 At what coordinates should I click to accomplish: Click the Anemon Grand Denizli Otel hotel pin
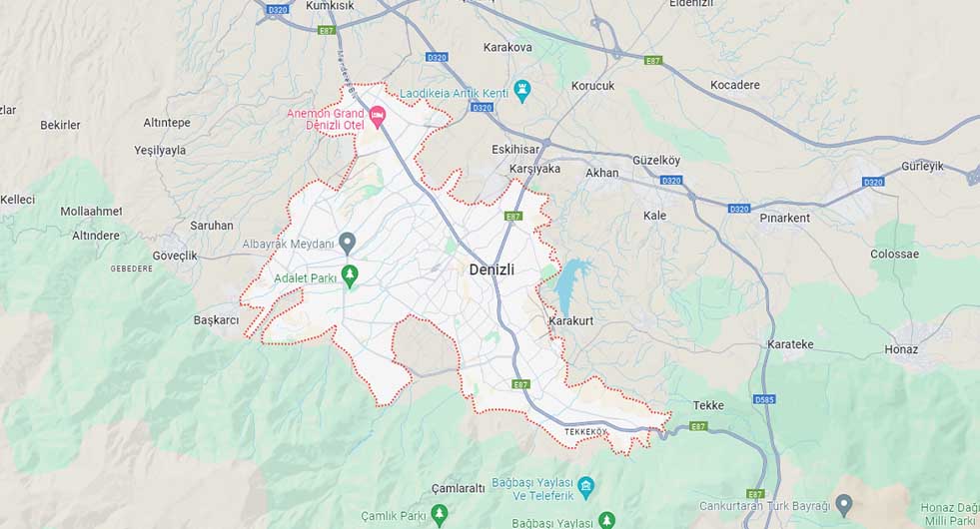[377, 116]
